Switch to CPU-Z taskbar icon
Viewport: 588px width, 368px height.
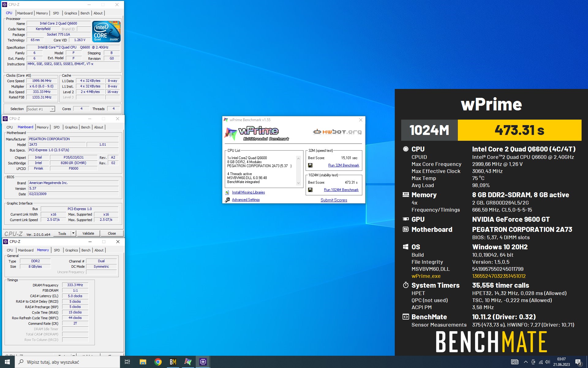pos(203,362)
